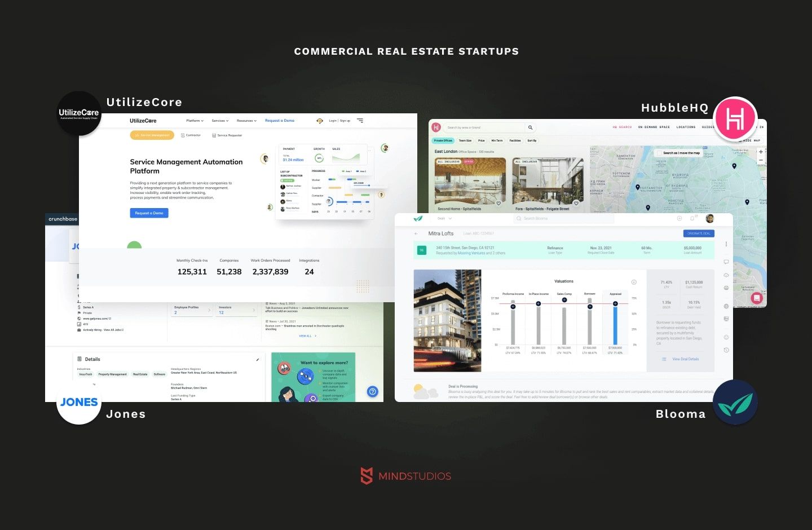Focus the Search by area or brand field
Image resolution: width=812 pixels, height=530 pixels.
(x=484, y=127)
